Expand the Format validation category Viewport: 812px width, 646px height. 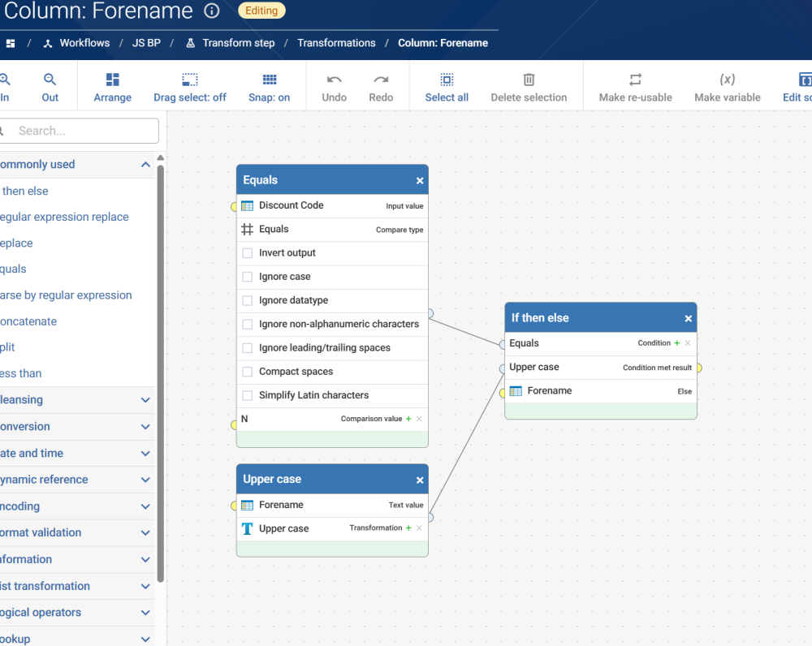(145, 533)
